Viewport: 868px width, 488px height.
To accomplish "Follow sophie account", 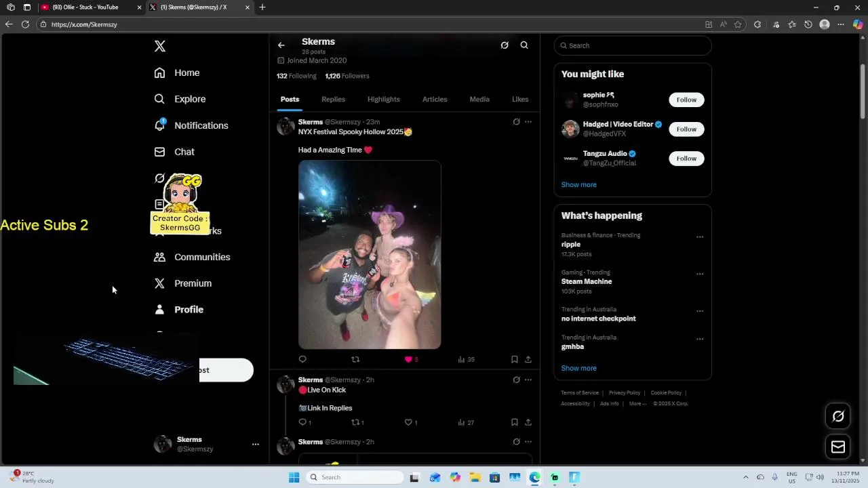I will [686, 100].
